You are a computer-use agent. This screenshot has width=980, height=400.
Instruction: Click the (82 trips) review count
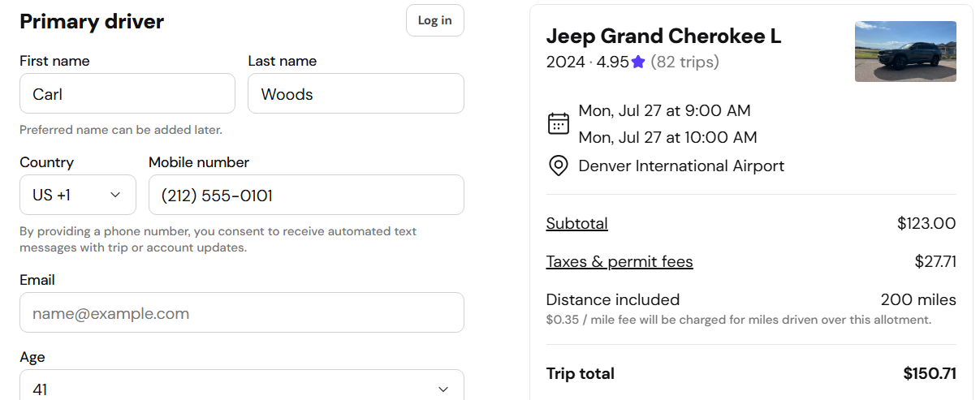click(684, 62)
